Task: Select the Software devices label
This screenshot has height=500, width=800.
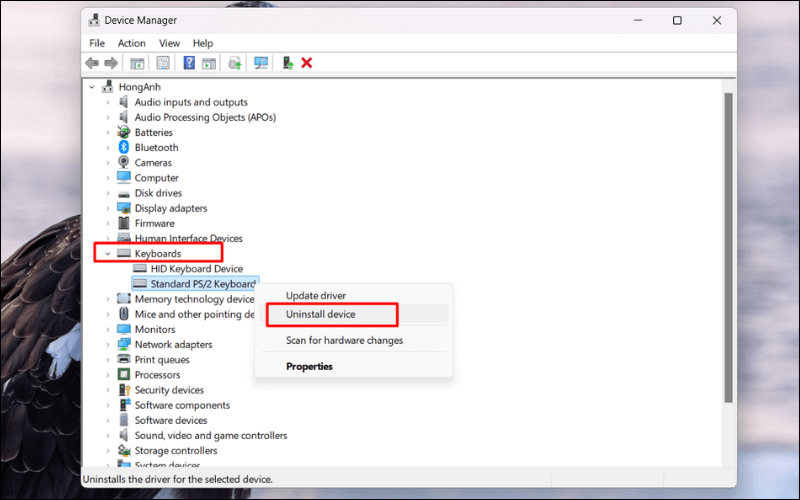Action: point(171,420)
